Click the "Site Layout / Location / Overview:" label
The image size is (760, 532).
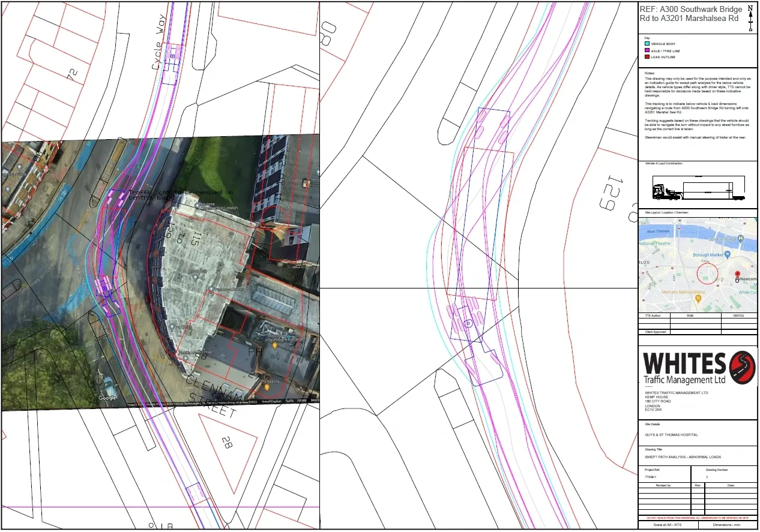point(667,213)
